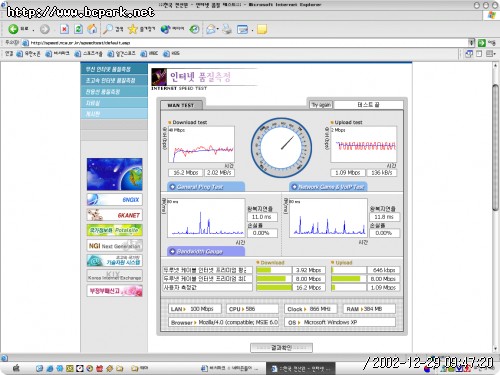Click the 2.02 MB/s download value
This screenshot has width=500, height=375.
coord(219,172)
